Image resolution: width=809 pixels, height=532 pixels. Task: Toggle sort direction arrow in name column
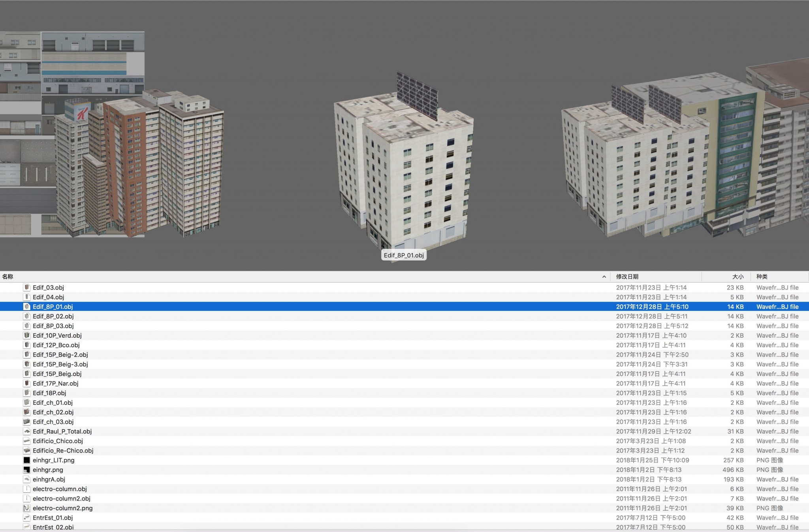click(604, 277)
